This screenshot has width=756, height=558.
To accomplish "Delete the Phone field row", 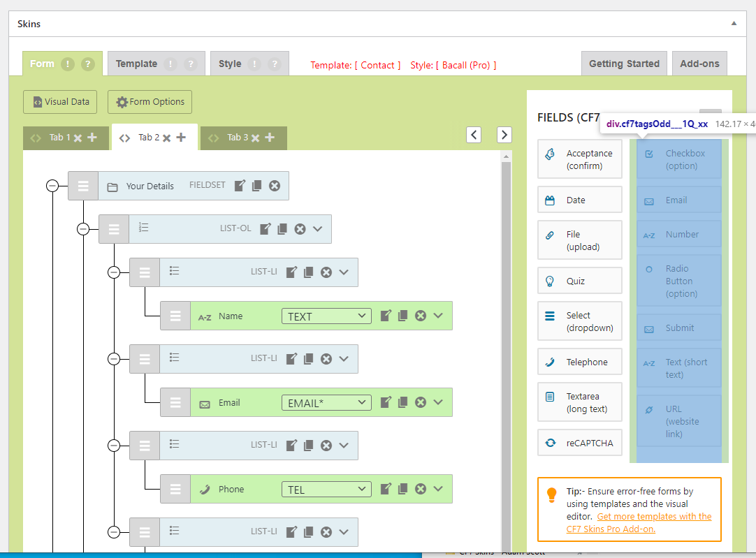I will pyautogui.click(x=421, y=489).
